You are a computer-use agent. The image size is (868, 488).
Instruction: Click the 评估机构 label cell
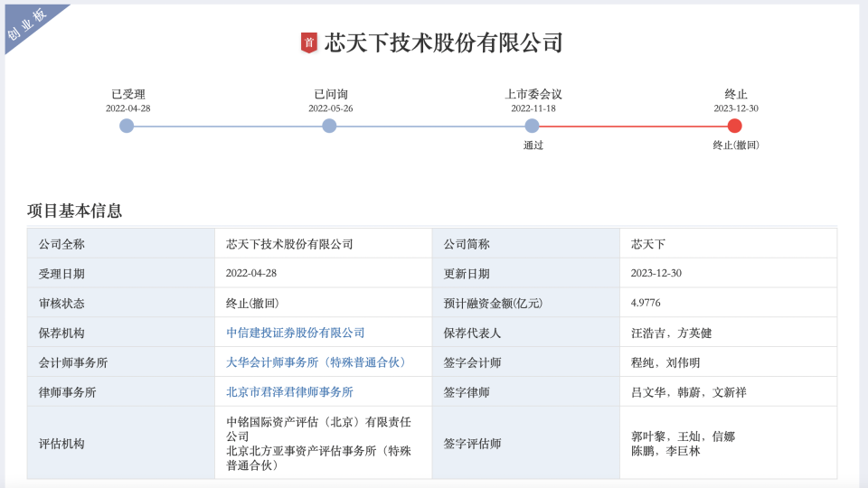(120, 443)
